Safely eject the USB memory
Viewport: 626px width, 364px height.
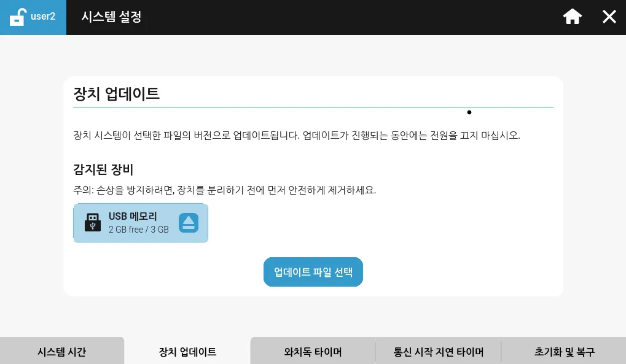(x=189, y=223)
